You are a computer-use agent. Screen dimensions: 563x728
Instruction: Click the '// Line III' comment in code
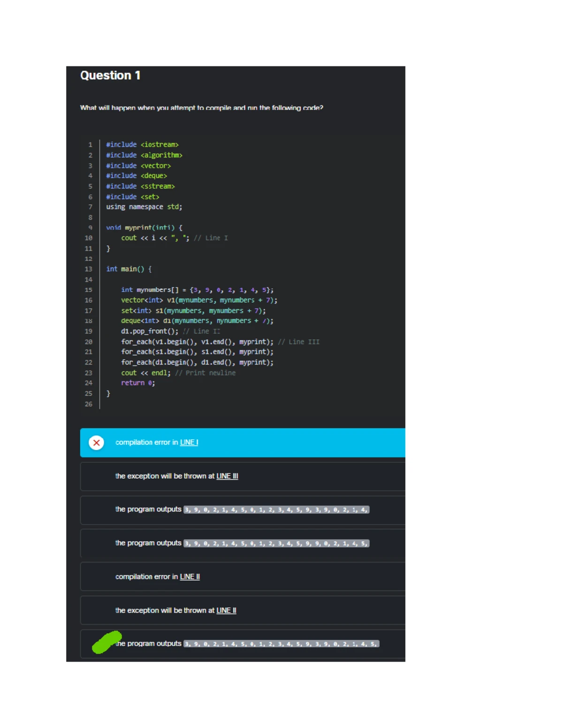[x=298, y=342]
